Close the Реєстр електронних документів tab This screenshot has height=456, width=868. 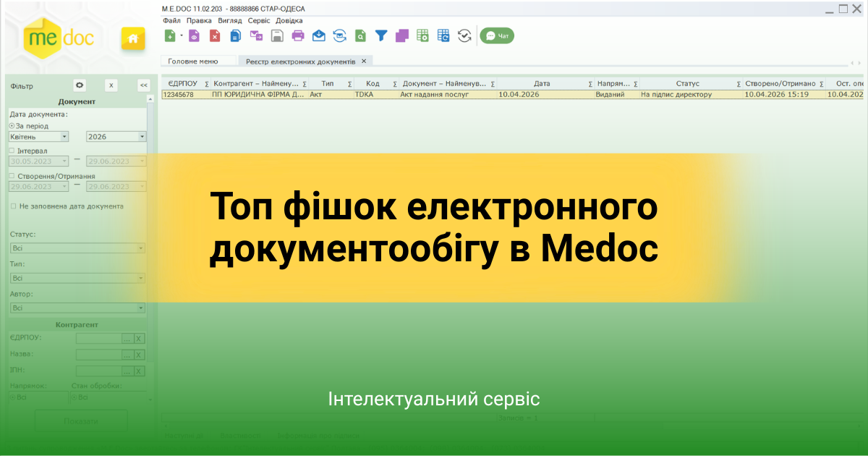[364, 62]
